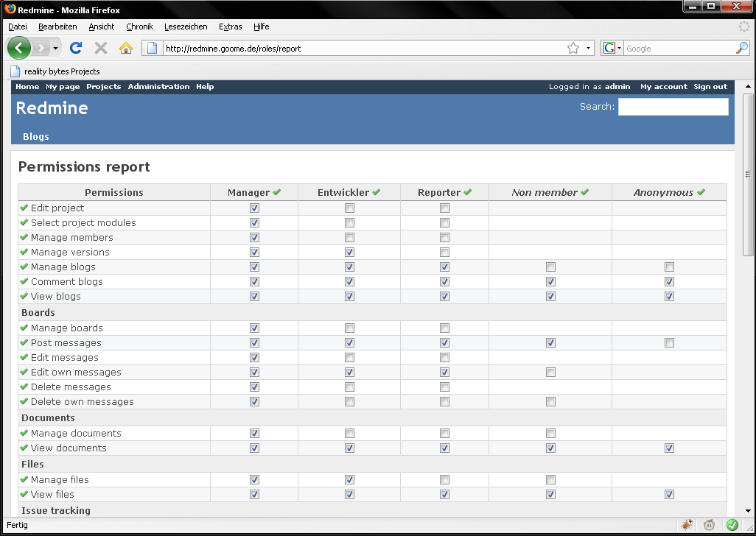Click the browser URL address field
756x536 pixels.
pos(364,48)
